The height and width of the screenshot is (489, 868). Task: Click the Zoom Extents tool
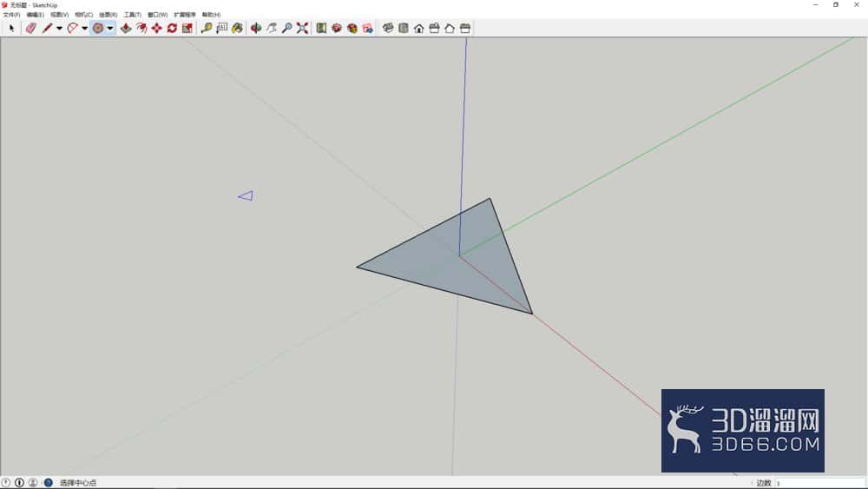[x=302, y=29]
